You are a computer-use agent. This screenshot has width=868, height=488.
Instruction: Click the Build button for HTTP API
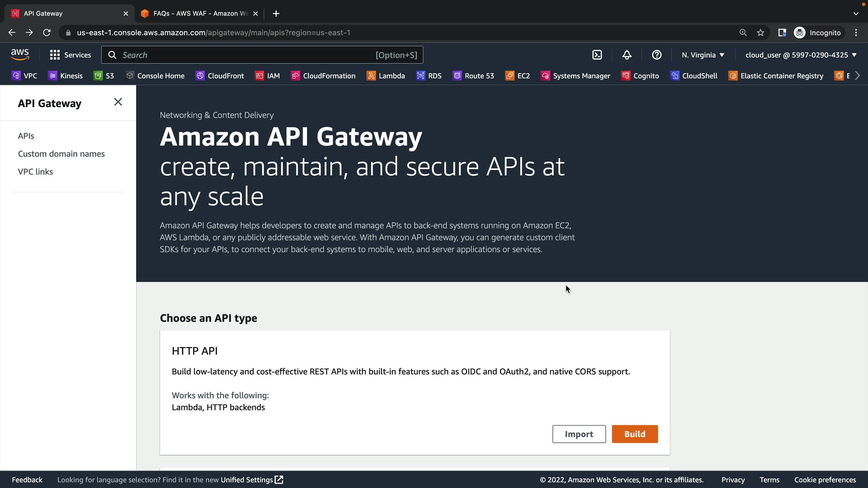[x=634, y=434]
